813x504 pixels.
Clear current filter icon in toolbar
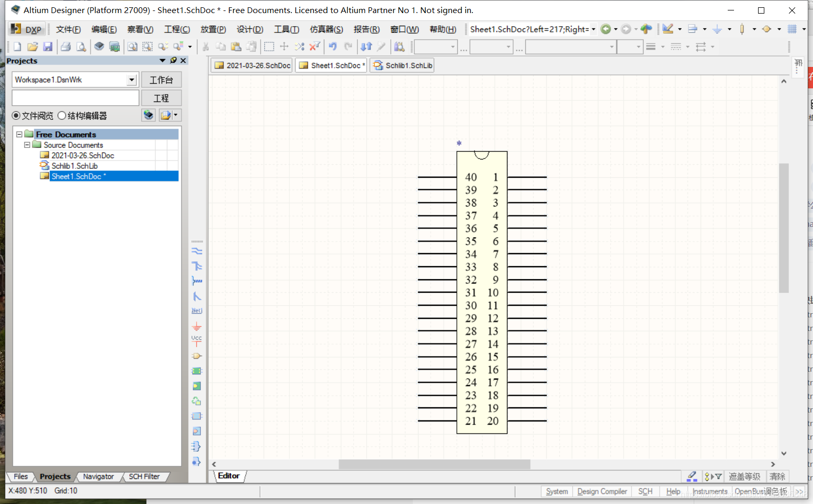coord(314,47)
